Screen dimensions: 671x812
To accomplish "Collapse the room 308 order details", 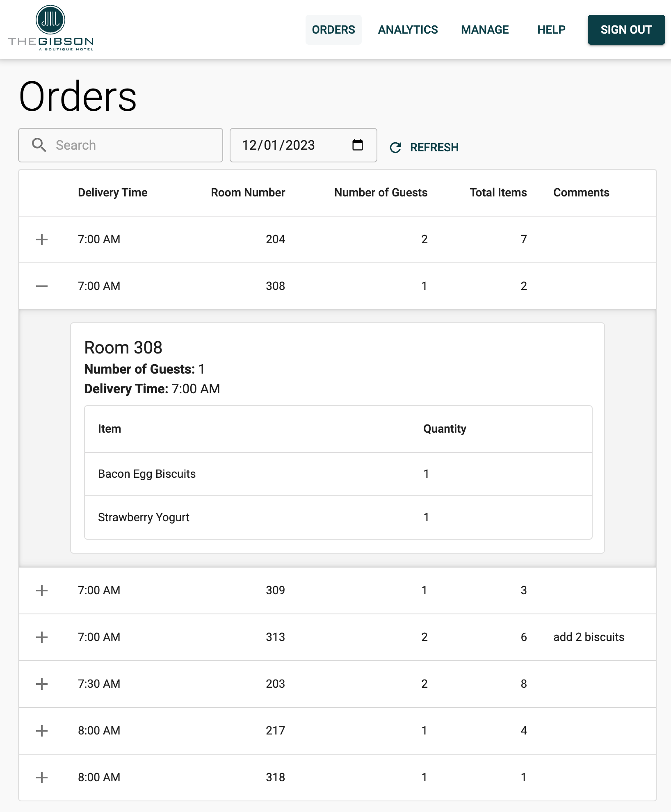I will tap(42, 286).
